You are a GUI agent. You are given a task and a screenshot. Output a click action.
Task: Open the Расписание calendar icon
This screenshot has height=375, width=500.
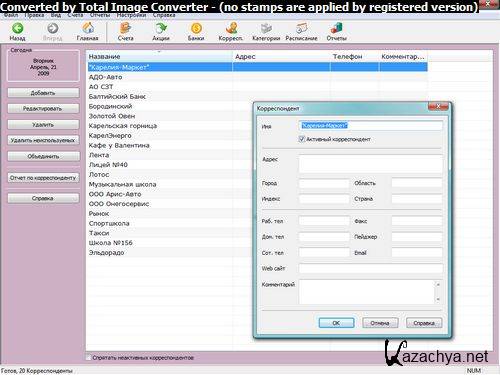301,28
